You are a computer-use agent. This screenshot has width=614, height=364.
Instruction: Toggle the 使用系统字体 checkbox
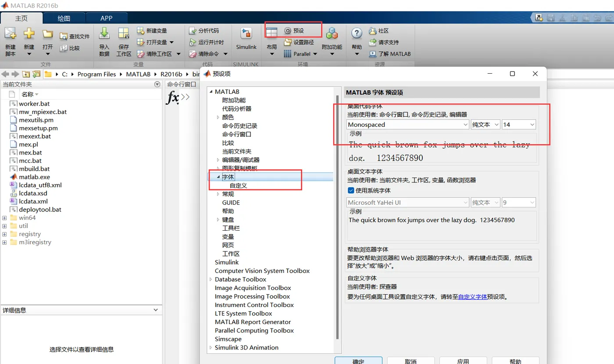pyautogui.click(x=351, y=190)
